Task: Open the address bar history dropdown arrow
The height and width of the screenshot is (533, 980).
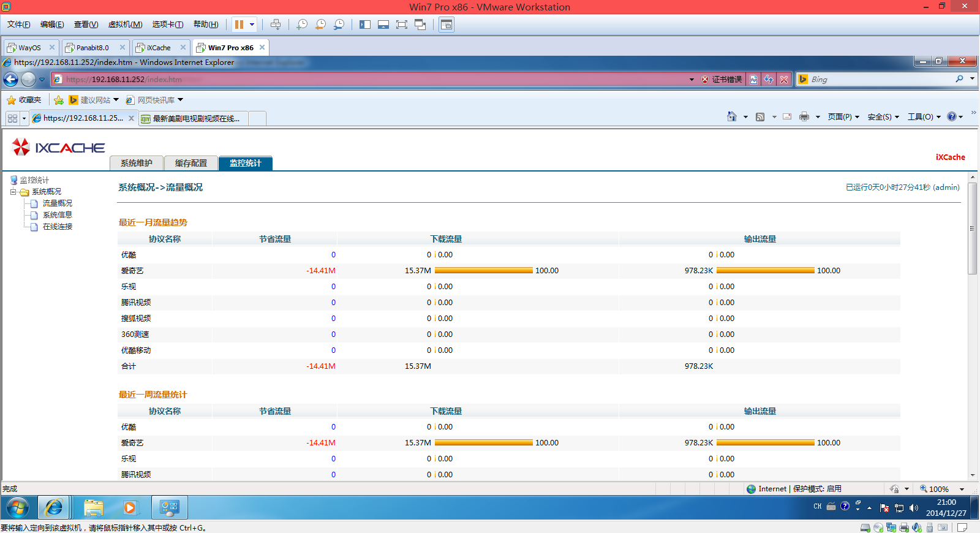Action: tap(692, 80)
